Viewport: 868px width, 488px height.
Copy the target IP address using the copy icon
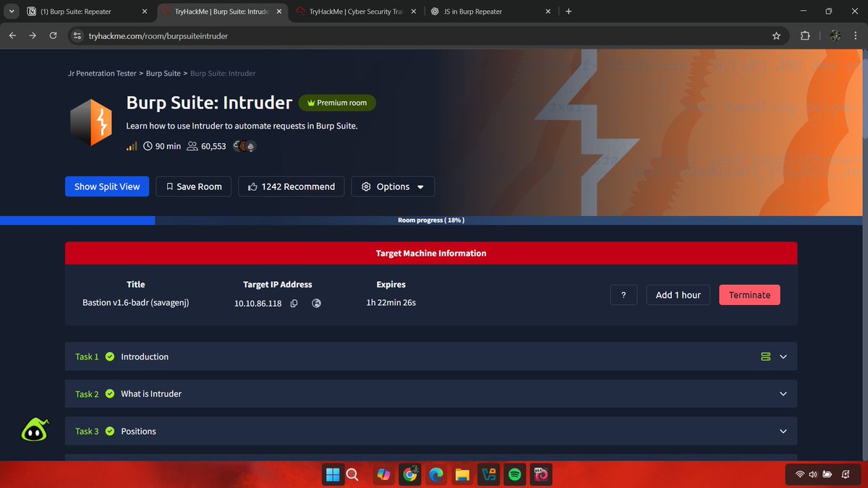coord(294,303)
